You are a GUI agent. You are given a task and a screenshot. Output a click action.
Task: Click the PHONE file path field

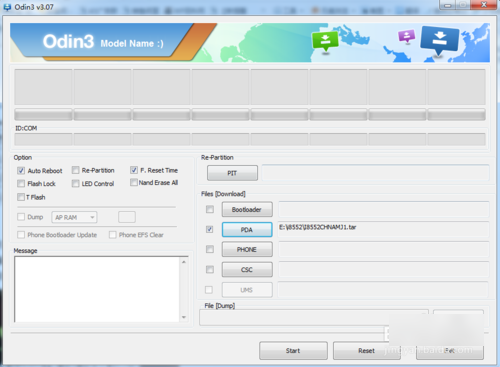384,249
